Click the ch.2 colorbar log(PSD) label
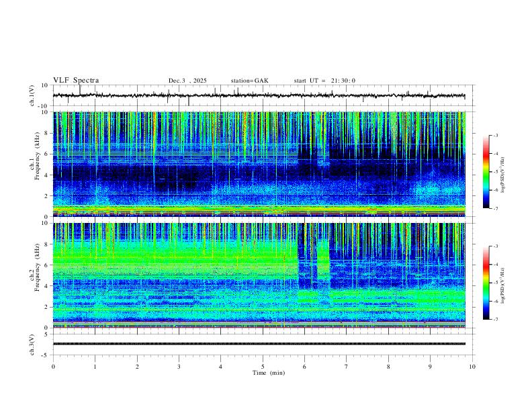Viewport: 532px width, 411px height. tap(502, 285)
